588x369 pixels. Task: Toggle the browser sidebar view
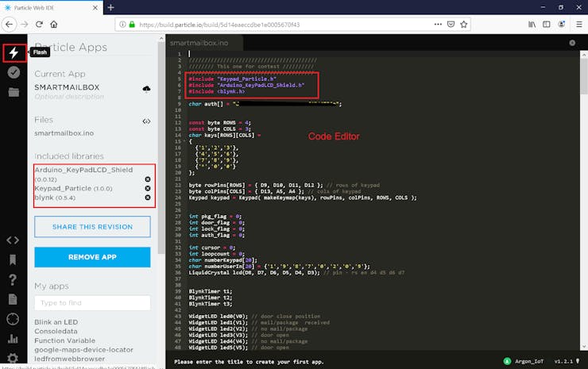point(547,25)
